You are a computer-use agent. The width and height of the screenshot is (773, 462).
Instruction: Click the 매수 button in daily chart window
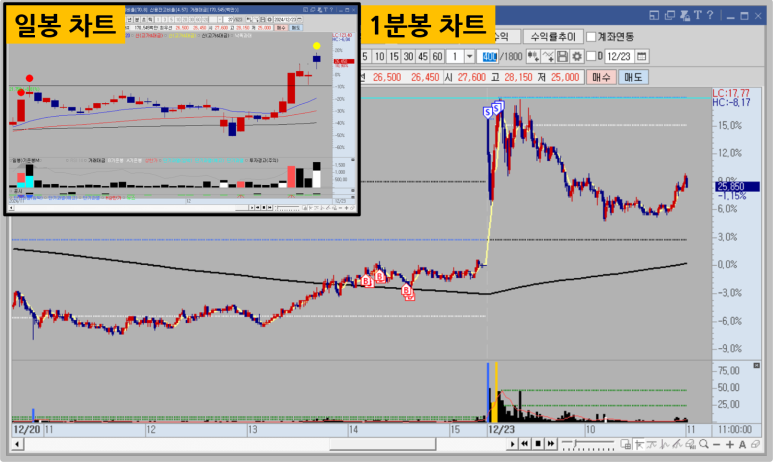(281, 28)
